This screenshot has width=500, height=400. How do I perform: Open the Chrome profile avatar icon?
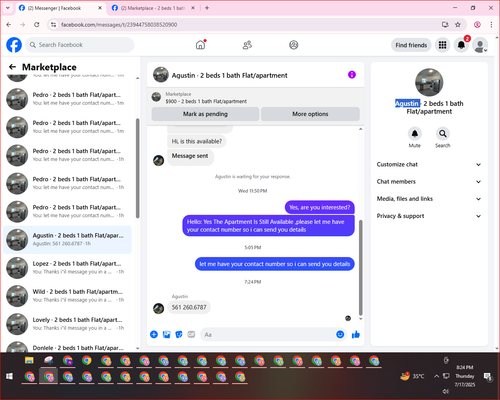pyautogui.click(x=477, y=24)
